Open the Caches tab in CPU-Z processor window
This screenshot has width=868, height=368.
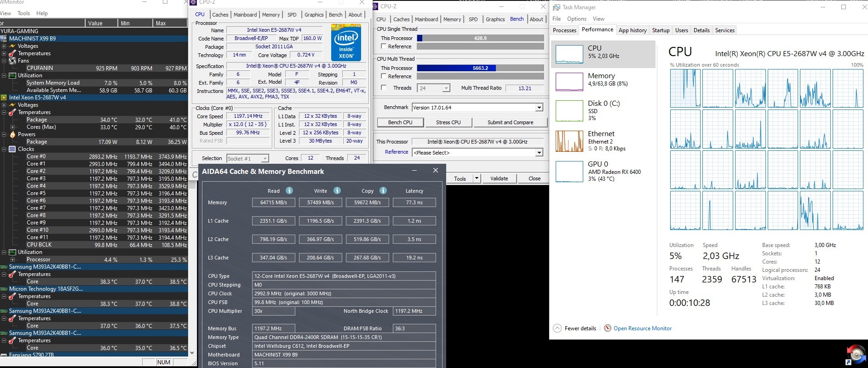(220, 15)
